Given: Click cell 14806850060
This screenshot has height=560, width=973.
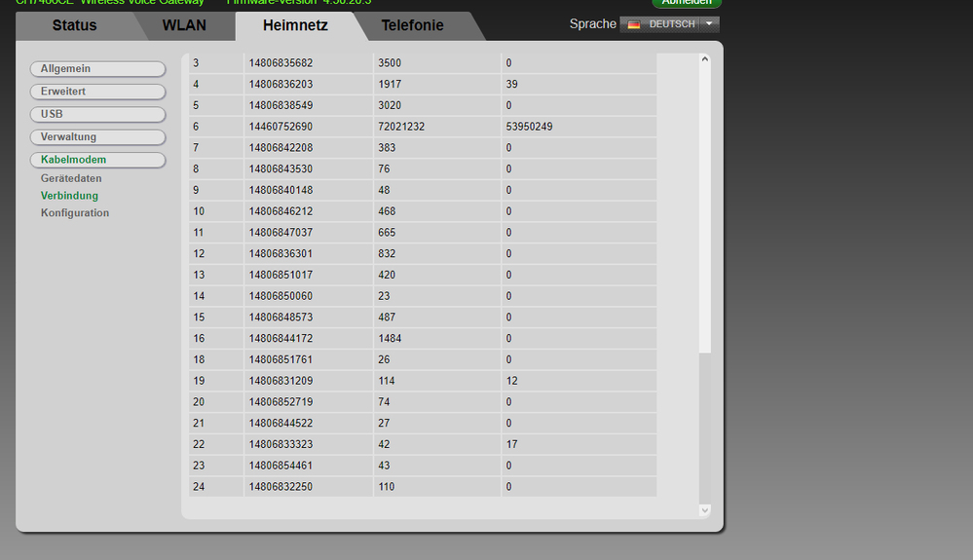Looking at the screenshot, I should [309, 296].
